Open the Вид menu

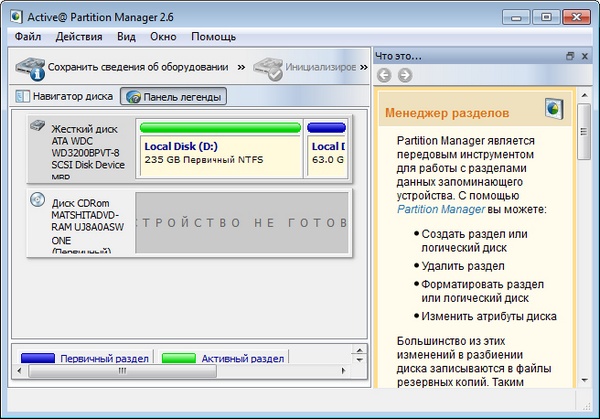click(x=126, y=37)
